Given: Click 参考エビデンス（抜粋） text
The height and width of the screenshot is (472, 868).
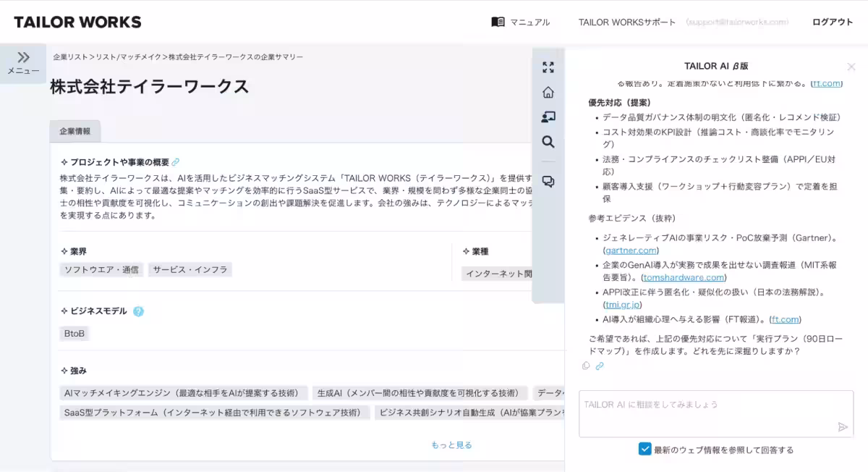Looking at the screenshot, I should [x=632, y=218].
